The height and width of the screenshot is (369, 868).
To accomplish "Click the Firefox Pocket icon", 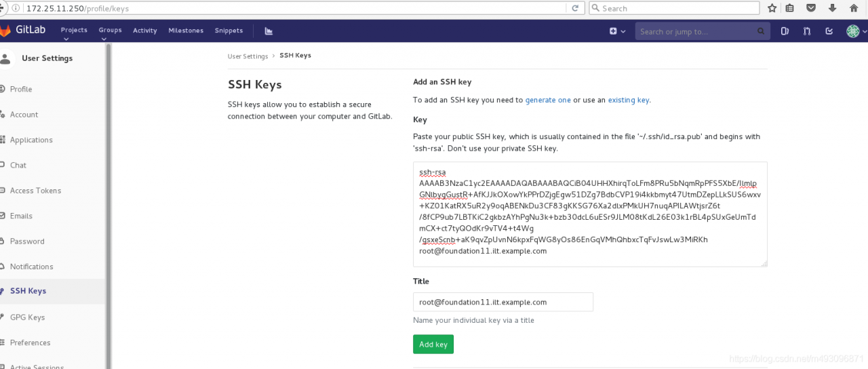I will pos(810,8).
